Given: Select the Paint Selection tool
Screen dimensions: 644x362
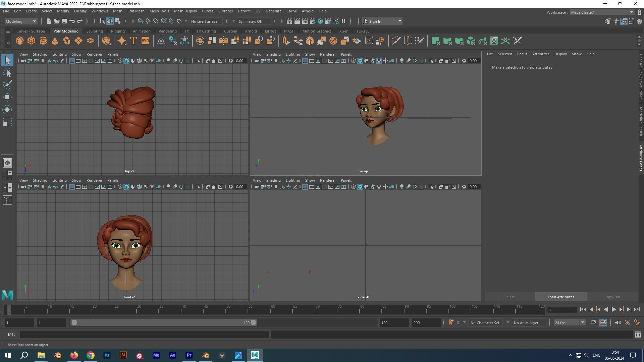Looking at the screenshot, I should [x=7, y=85].
